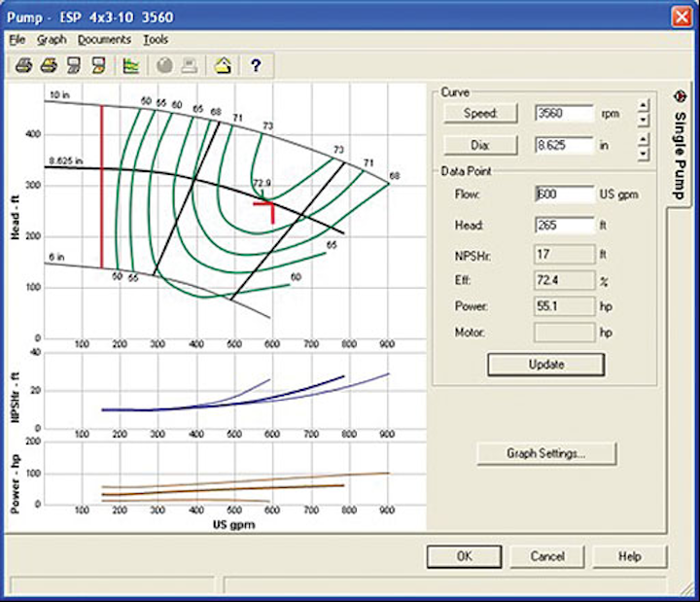This screenshot has height=602, width=700.
Task: Click the Eff value field showing 72.4
Action: point(564,280)
